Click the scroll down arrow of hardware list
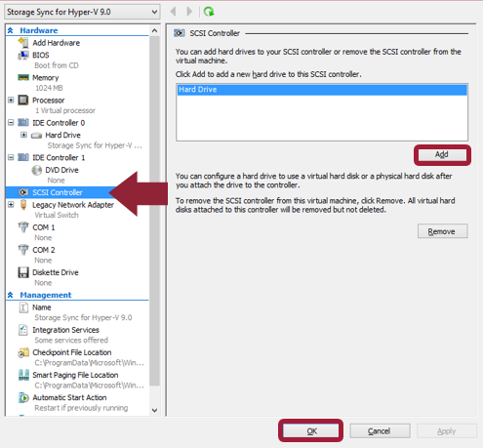 (155, 410)
